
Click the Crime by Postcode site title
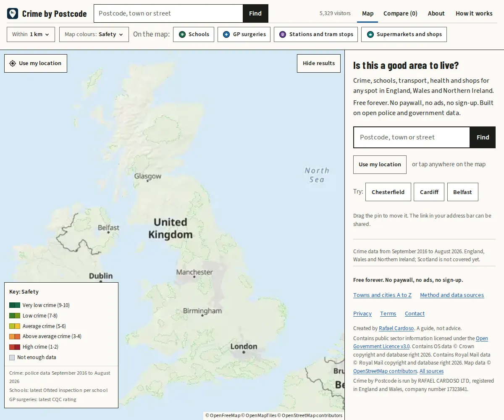click(54, 14)
